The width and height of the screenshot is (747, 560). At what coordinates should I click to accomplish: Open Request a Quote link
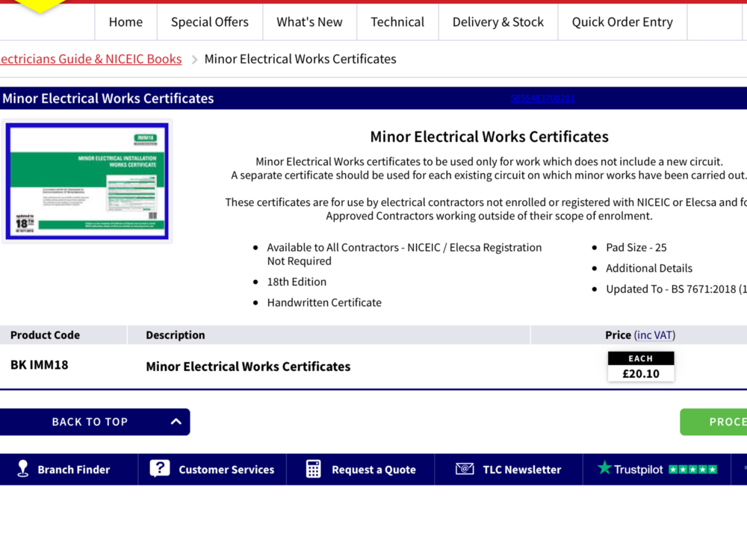[361, 470]
